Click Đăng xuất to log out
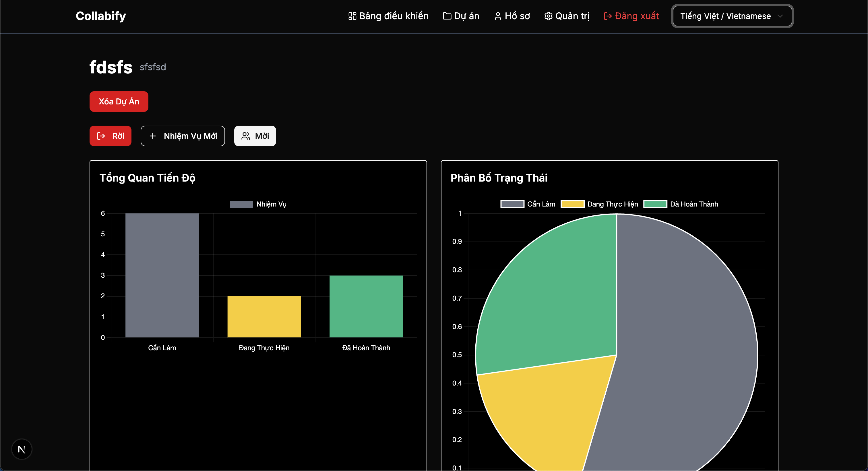This screenshot has width=868, height=471. click(631, 16)
